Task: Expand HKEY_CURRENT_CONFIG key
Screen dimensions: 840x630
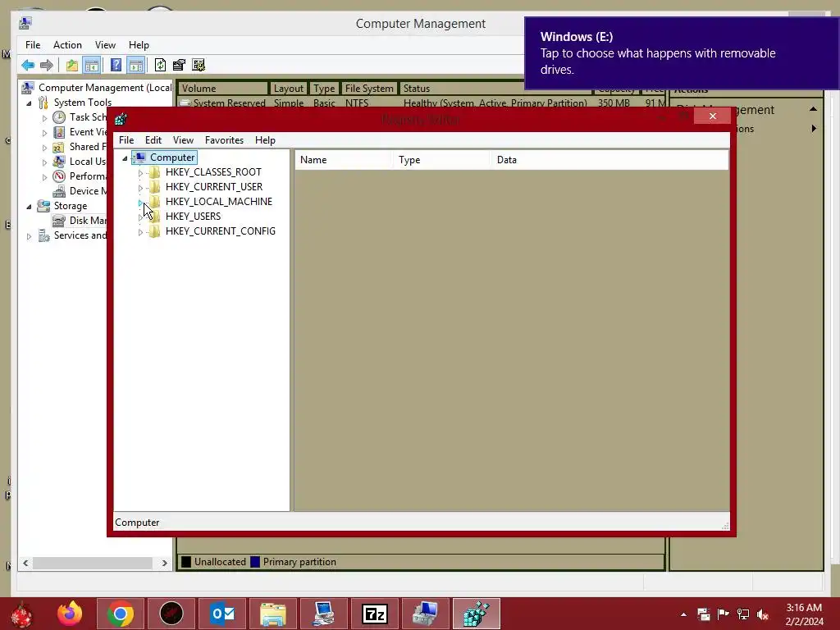Action: (x=140, y=232)
